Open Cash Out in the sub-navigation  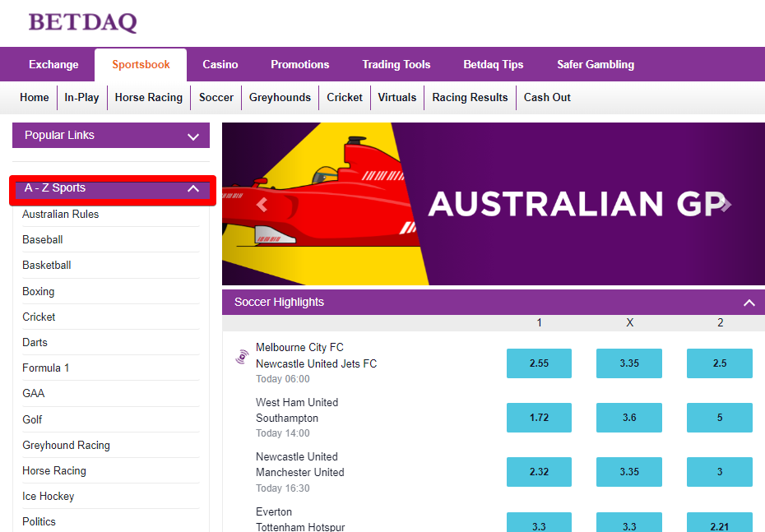click(547, 98)
